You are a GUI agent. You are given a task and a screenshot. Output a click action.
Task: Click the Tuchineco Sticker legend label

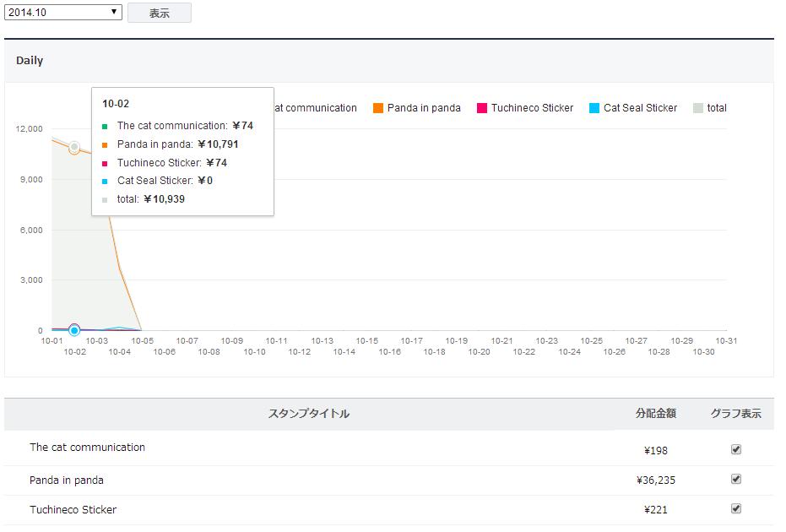pyautogui.click(x=532, y=108)
